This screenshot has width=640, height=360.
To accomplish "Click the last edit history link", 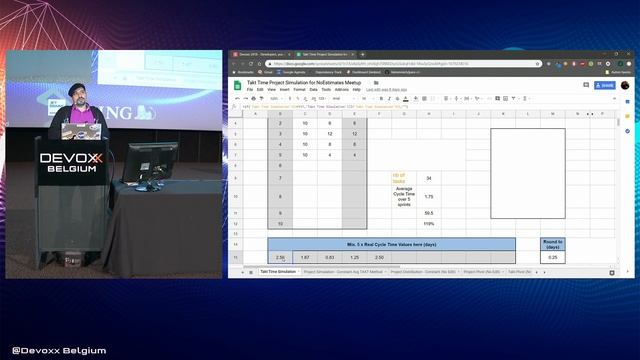I will [386, 89].
